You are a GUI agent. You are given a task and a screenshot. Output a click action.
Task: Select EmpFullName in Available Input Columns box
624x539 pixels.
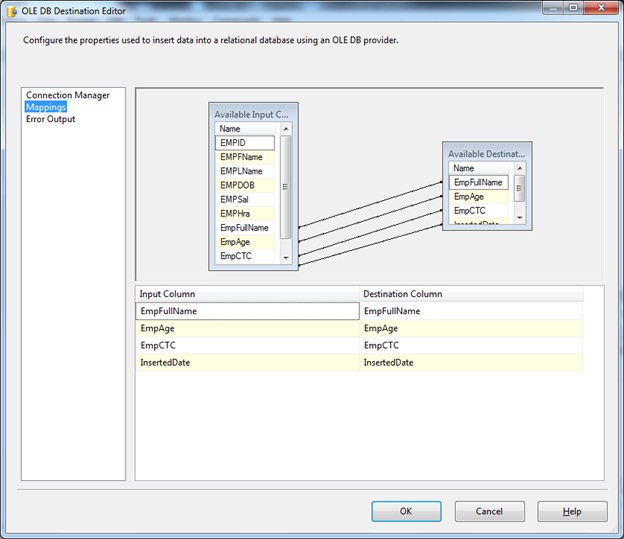coord(245,228)
